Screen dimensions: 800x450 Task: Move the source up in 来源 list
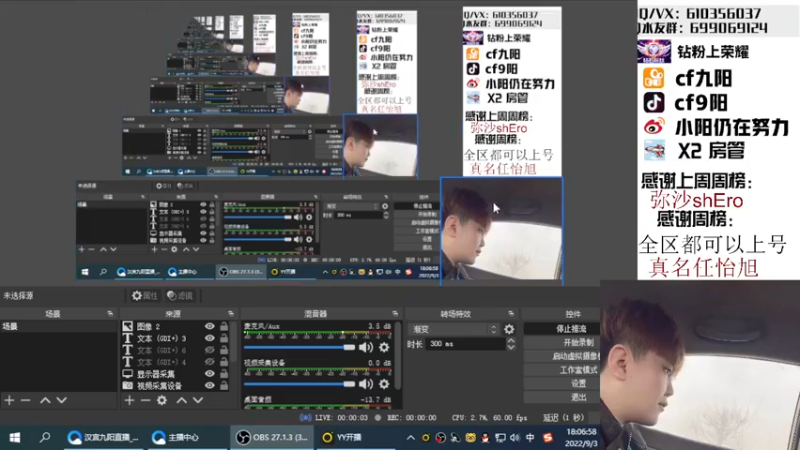[182, 401]
